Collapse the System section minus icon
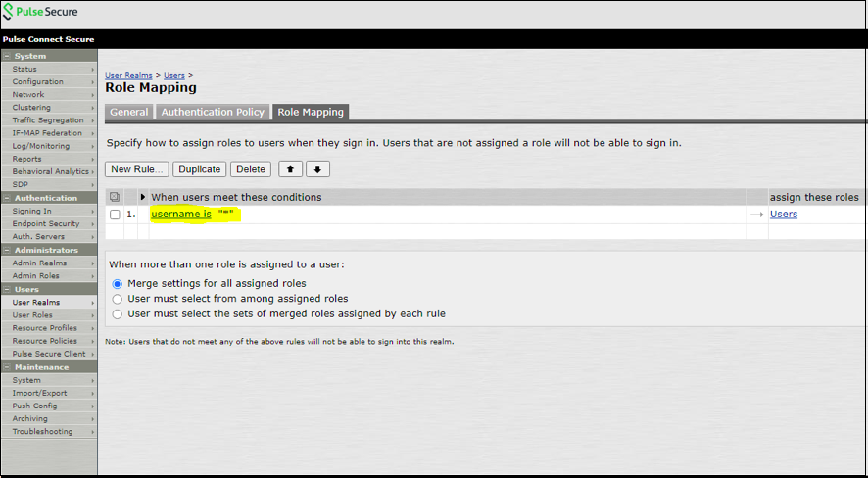This screenshot has height=478, width=868. (x=7, y=57)
